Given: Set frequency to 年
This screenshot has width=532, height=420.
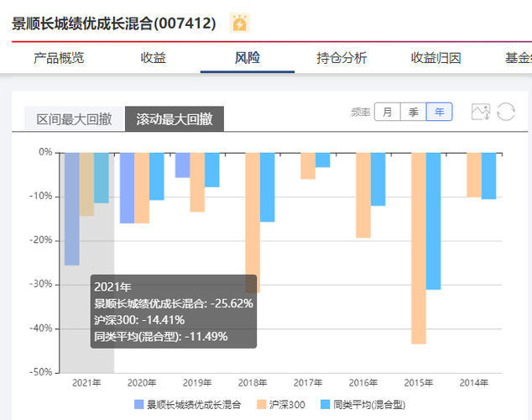Looking at the screenshot, I should [440, 112].
